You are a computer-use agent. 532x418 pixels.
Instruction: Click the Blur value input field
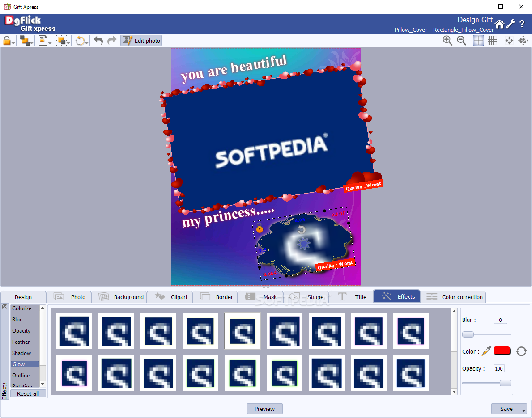pos(500,320)
